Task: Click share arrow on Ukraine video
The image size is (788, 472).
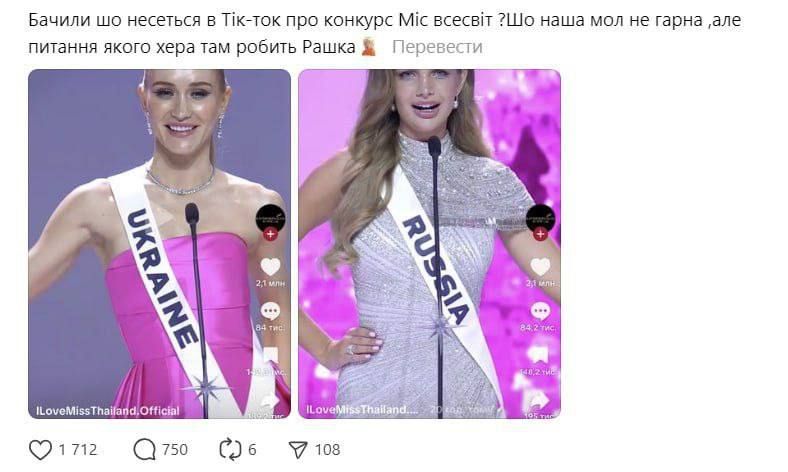Action: pyautogui.click(x=270, y=400)
